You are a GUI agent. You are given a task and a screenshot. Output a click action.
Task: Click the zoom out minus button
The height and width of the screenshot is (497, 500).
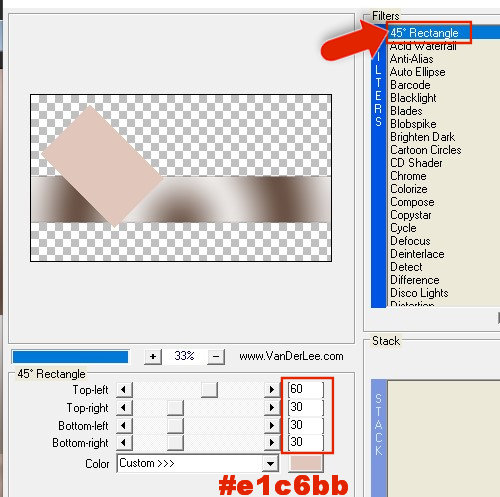pos(216,357)
